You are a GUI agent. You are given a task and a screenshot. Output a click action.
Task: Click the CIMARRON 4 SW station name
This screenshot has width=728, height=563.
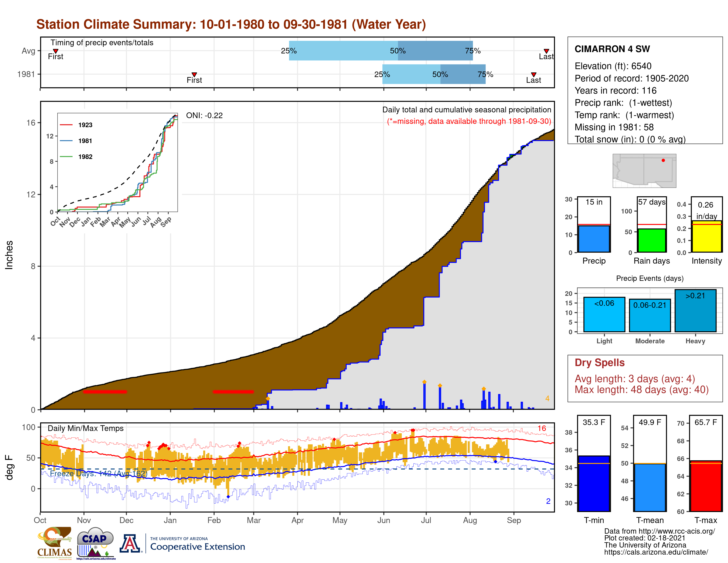point(612,49)
